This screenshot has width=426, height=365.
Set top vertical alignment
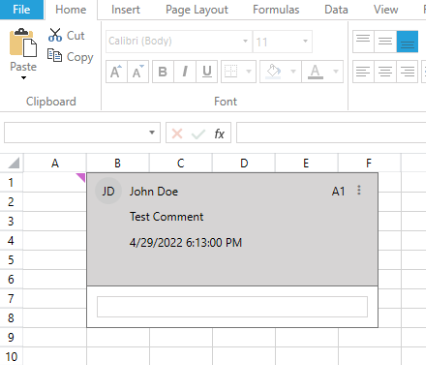coord(363,41)
